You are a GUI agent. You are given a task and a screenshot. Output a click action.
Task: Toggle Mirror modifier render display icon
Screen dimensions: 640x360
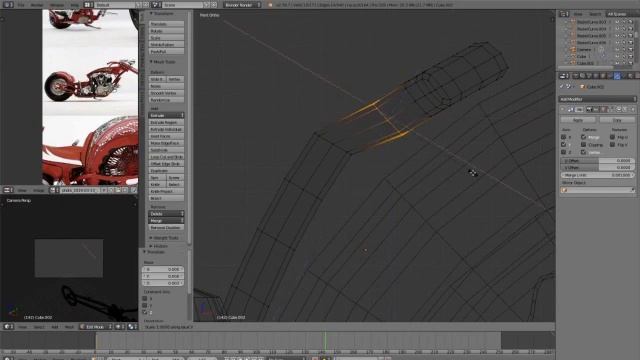589,109
